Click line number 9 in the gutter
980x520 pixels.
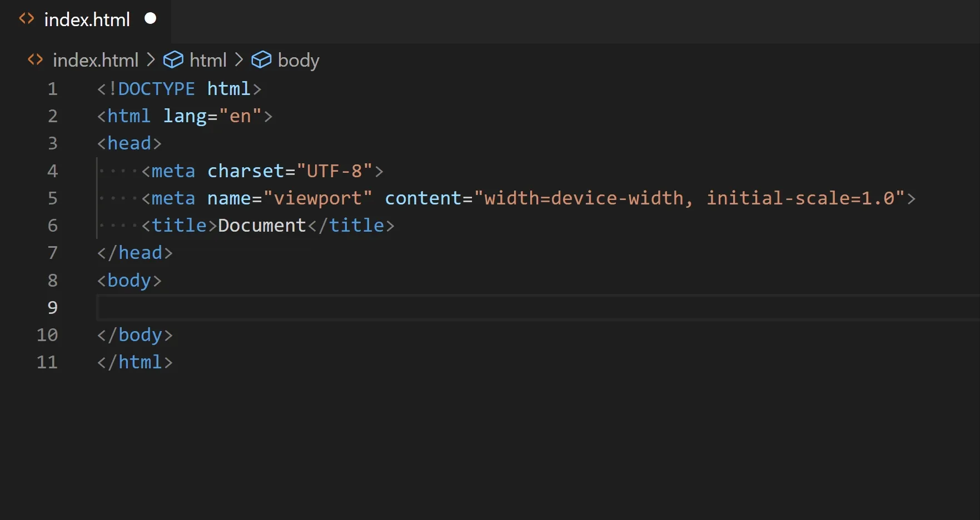point(52,308)
